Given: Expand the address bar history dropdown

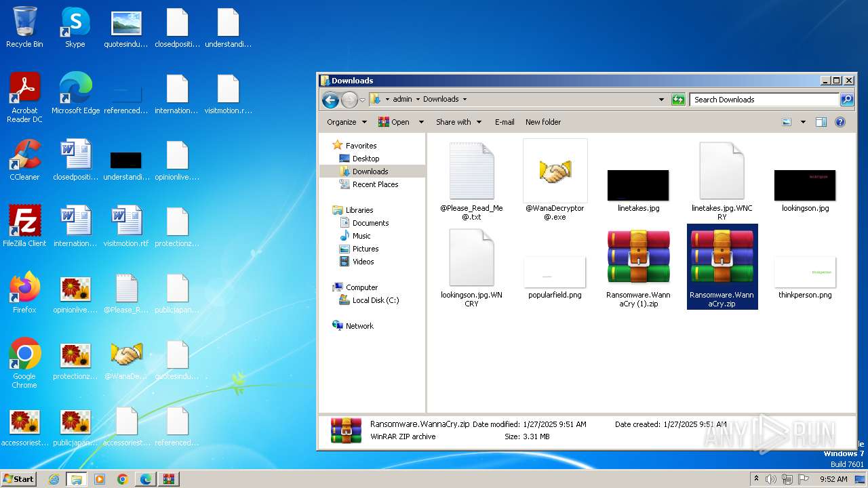Looking at the screenshot, I should click(x=661, y=100).
